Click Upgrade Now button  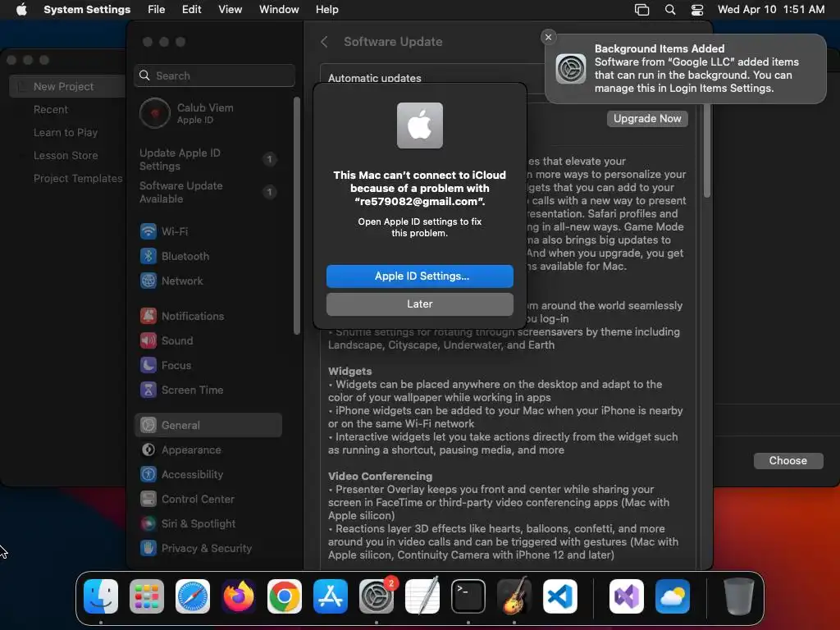(x=647, y=119)
